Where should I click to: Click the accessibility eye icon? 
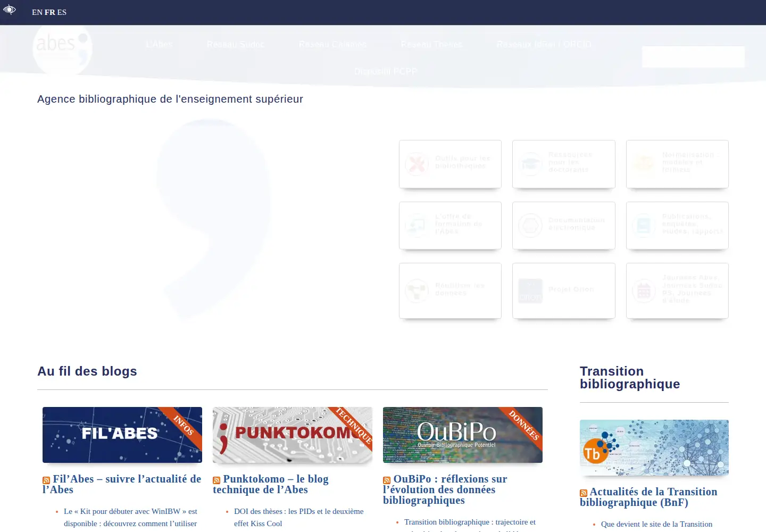tap(10, 10)
